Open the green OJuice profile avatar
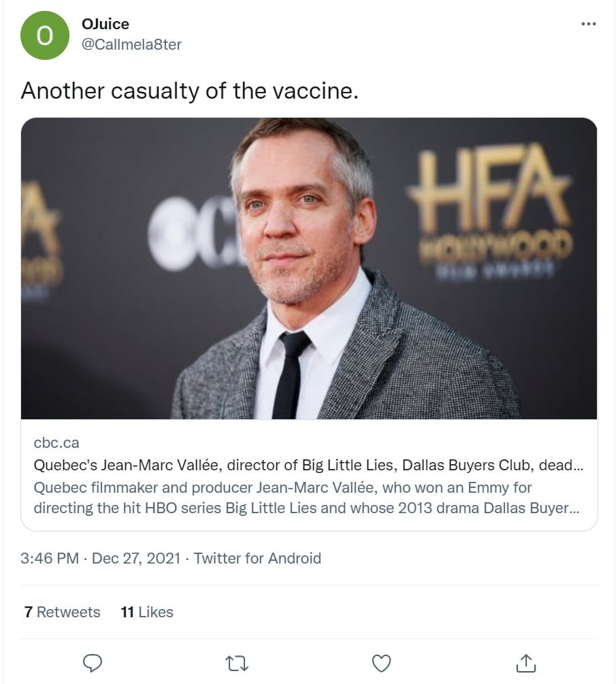Viewport: 616px width, 684px height. click(x=45, y=35)
